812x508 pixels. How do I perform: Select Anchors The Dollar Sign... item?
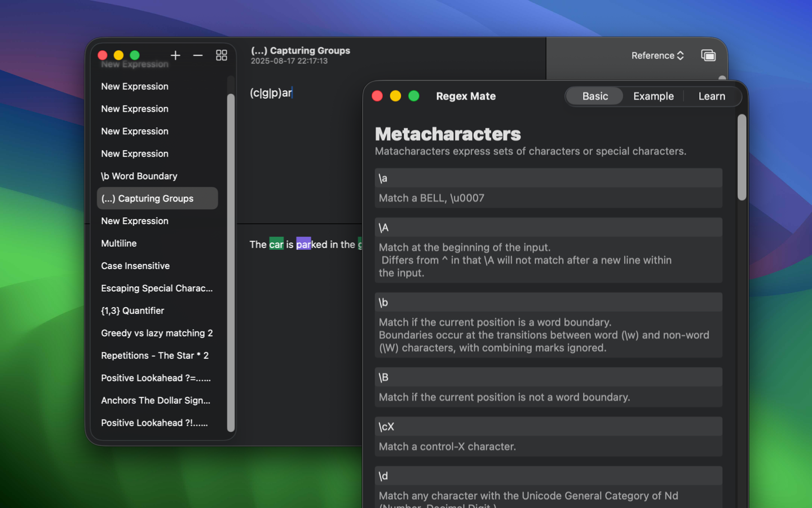(x=158, y=400)
